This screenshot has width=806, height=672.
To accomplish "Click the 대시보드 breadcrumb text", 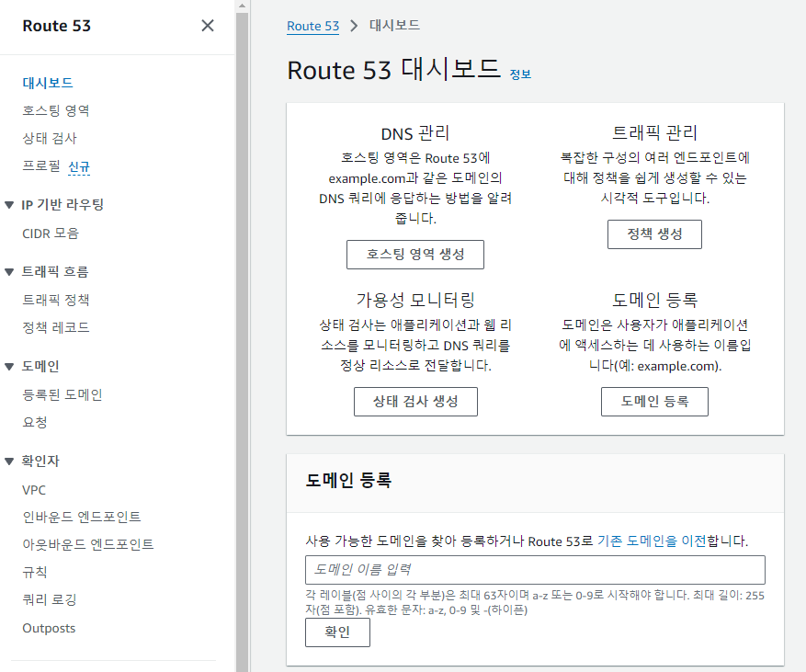I will click(395, 25).
